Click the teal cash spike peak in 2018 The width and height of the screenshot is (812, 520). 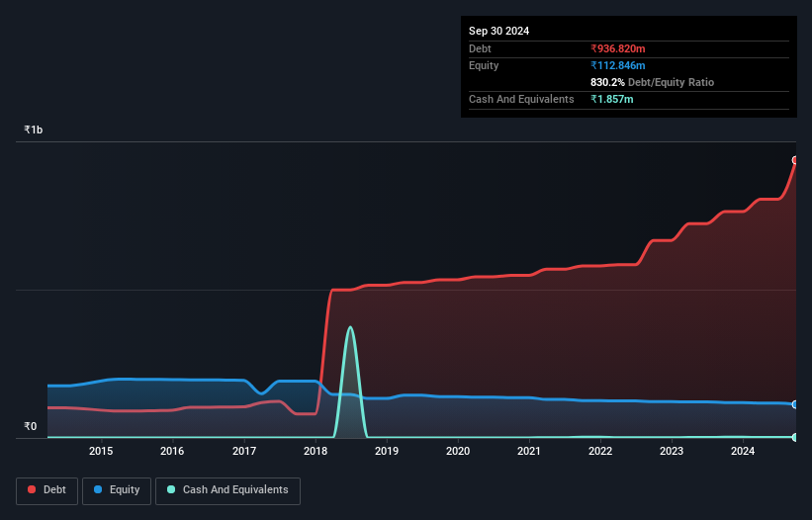coord(350,327)
